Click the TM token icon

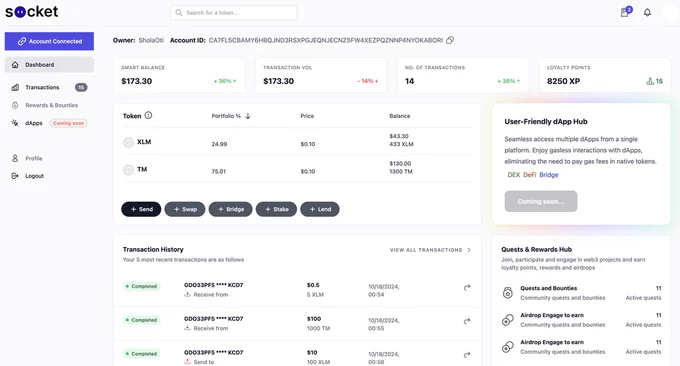pyautogui.click(x=128, y=170)
